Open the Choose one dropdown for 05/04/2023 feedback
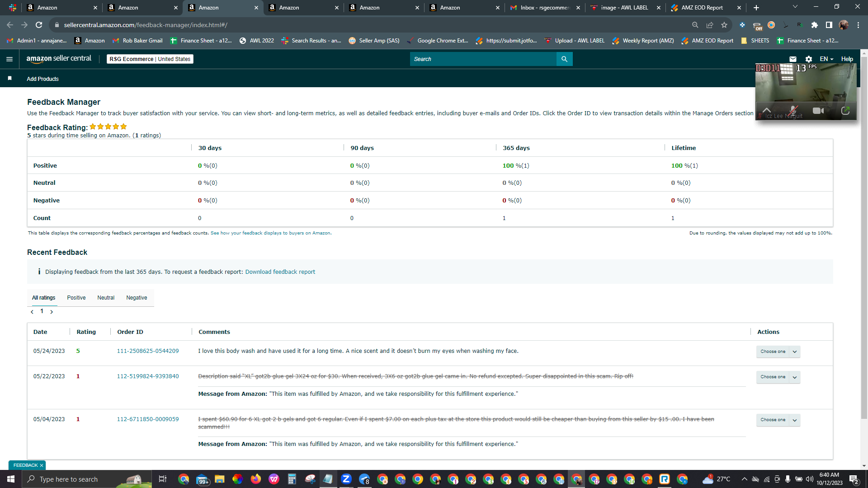868x488 pixels. [x=778, y=420]
